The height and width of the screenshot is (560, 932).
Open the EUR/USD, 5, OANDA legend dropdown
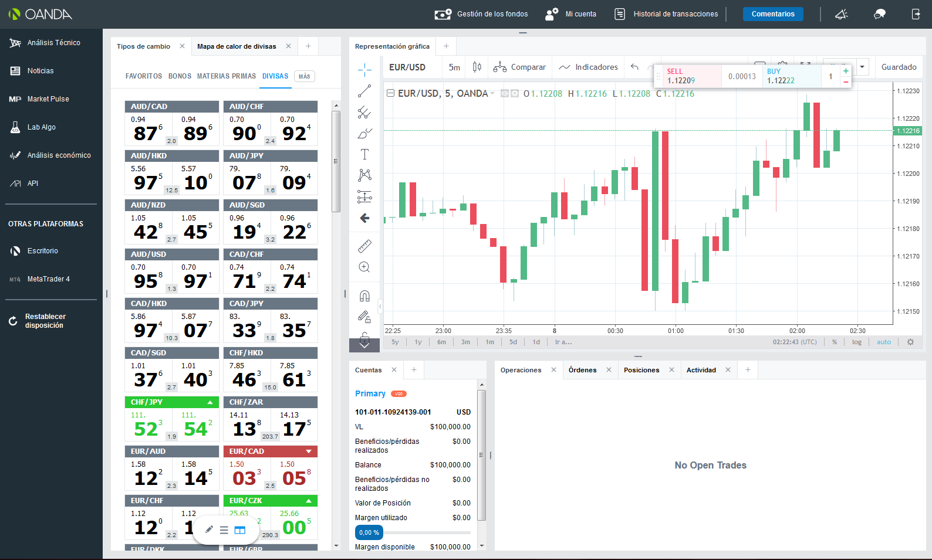[492, 94]
